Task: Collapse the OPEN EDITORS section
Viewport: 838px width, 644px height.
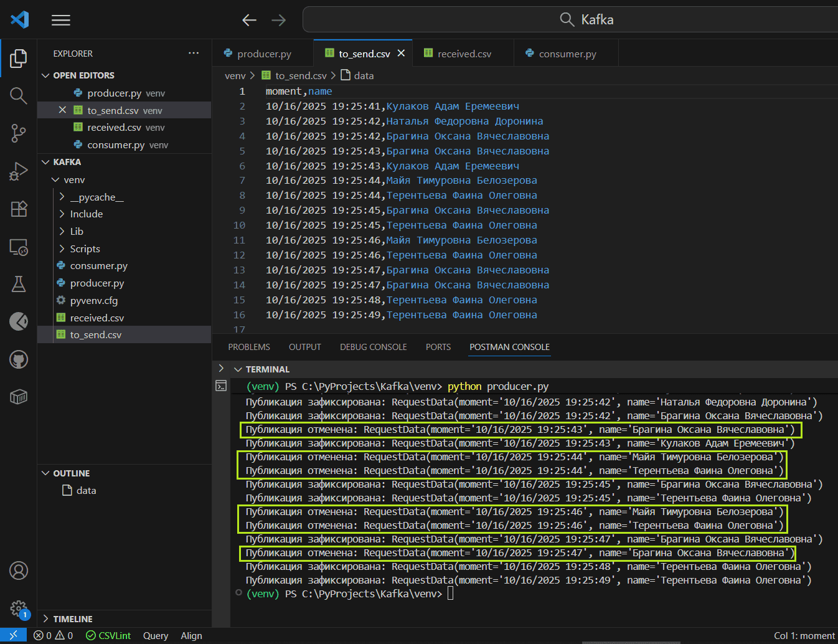Action: tap(45, 75)
